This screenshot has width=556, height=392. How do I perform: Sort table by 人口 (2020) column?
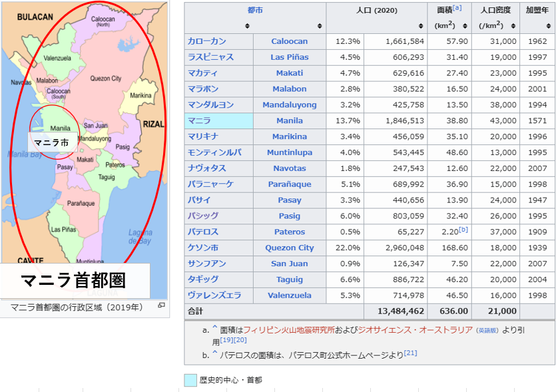click(421, 26)
